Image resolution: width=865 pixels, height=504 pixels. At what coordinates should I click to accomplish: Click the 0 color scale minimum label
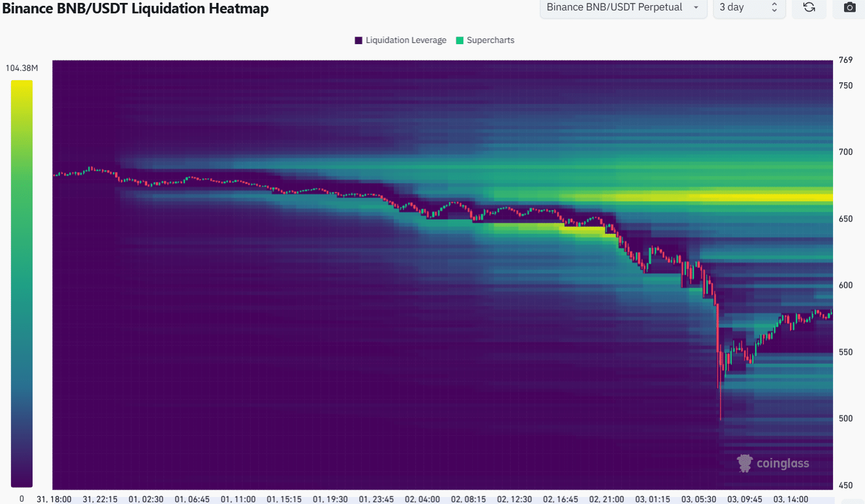point(22,499)
